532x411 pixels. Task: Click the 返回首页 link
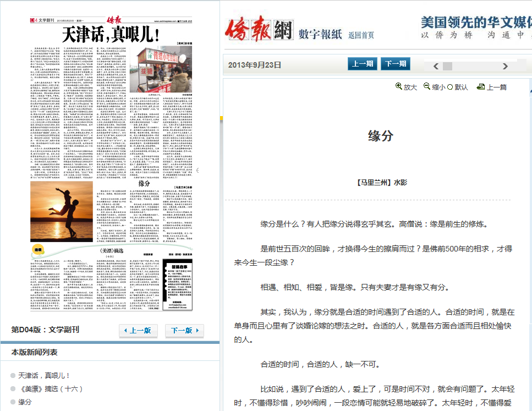361,35
